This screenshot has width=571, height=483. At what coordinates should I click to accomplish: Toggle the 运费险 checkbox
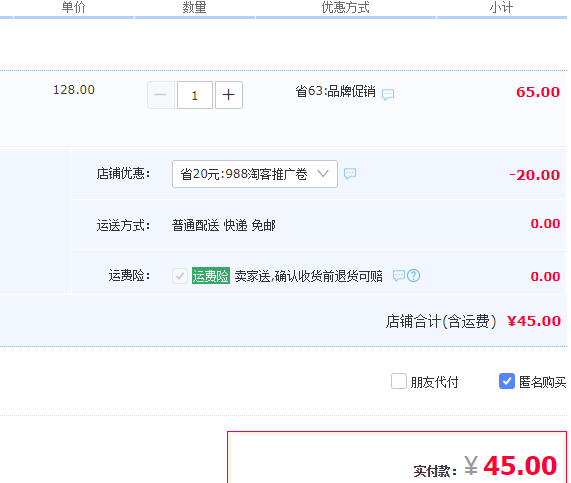click(x=180, y=276)
